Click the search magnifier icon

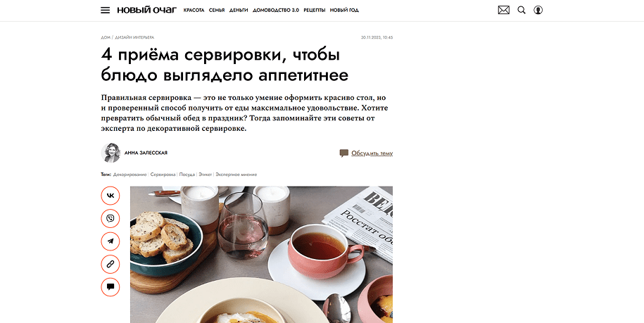(x=522, y=11)
